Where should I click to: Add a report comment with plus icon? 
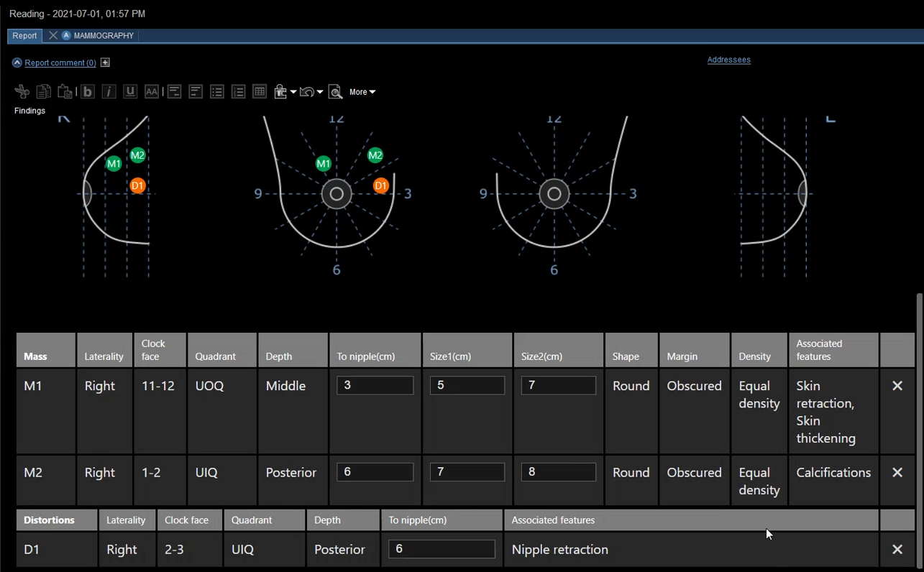(x=105, y=63)
